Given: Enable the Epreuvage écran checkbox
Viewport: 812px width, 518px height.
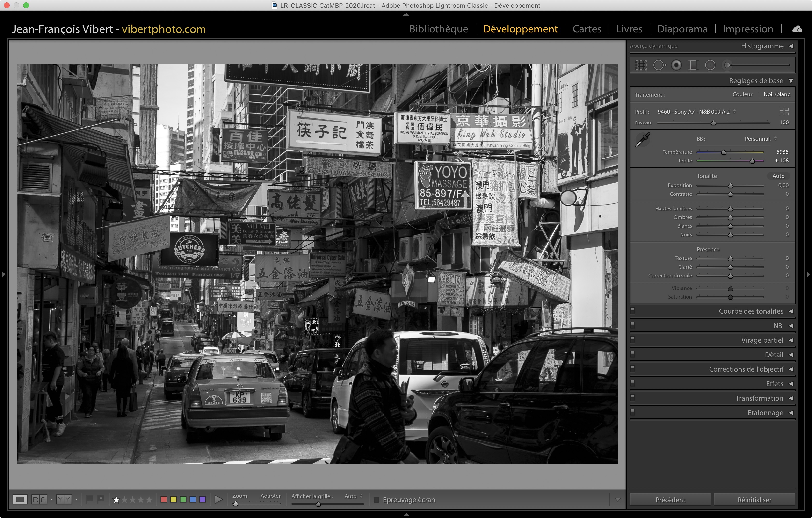Looking at the screenshot, I should pyautogui.click(x=377, y=499).
